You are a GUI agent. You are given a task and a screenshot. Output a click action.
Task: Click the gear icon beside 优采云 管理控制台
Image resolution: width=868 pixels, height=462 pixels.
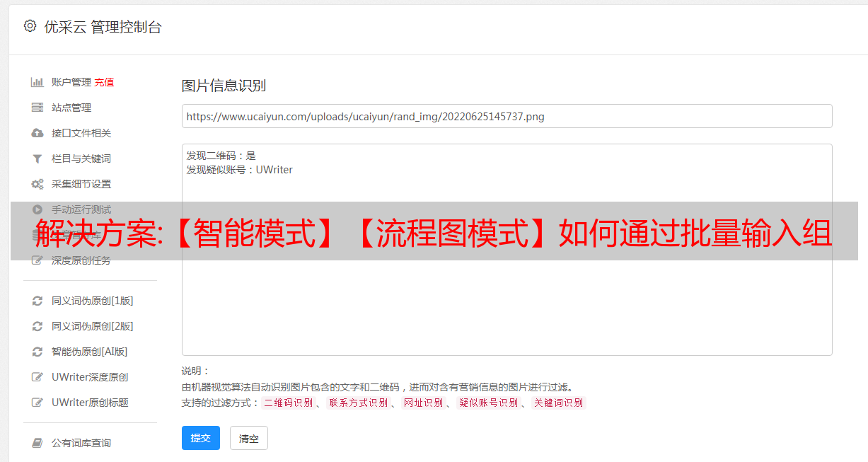tap(30, 26)
